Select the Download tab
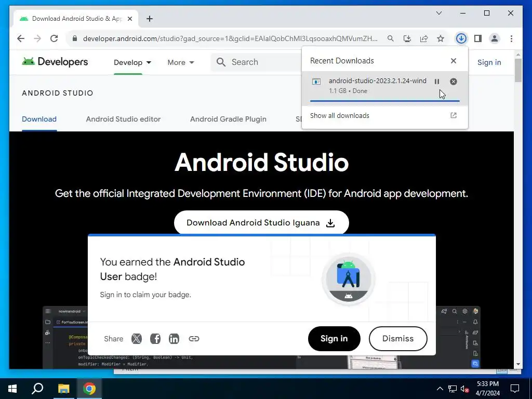This screenshot has height=399, width=532. coord(39,119)
